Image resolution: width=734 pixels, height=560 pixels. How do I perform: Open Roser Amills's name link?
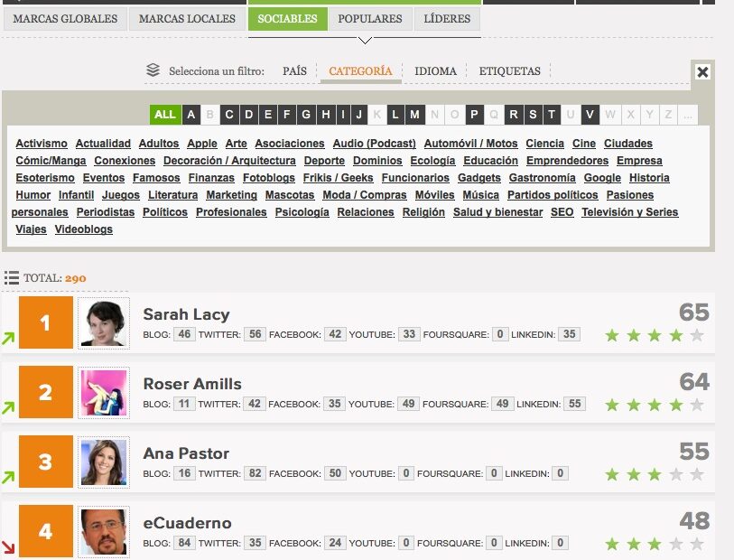click(192, 384)
